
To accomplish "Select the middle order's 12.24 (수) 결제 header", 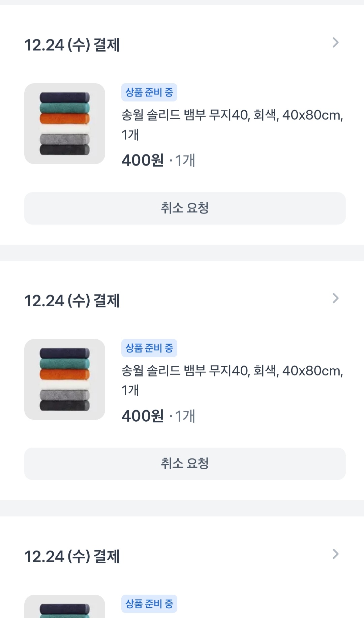I will coord(72,301).
